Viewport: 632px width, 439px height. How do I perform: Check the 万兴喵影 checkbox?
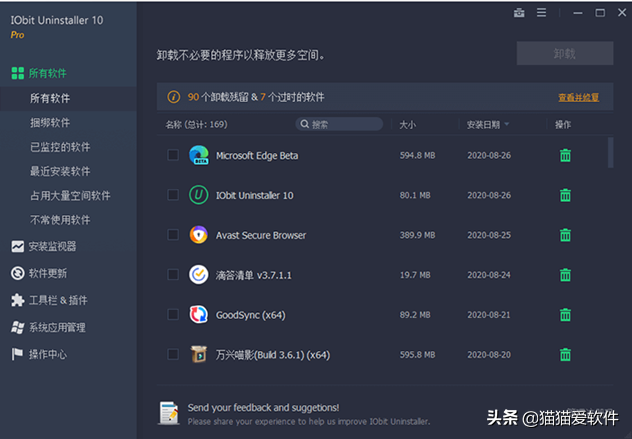pyautogui.click(x=173, y=354)
